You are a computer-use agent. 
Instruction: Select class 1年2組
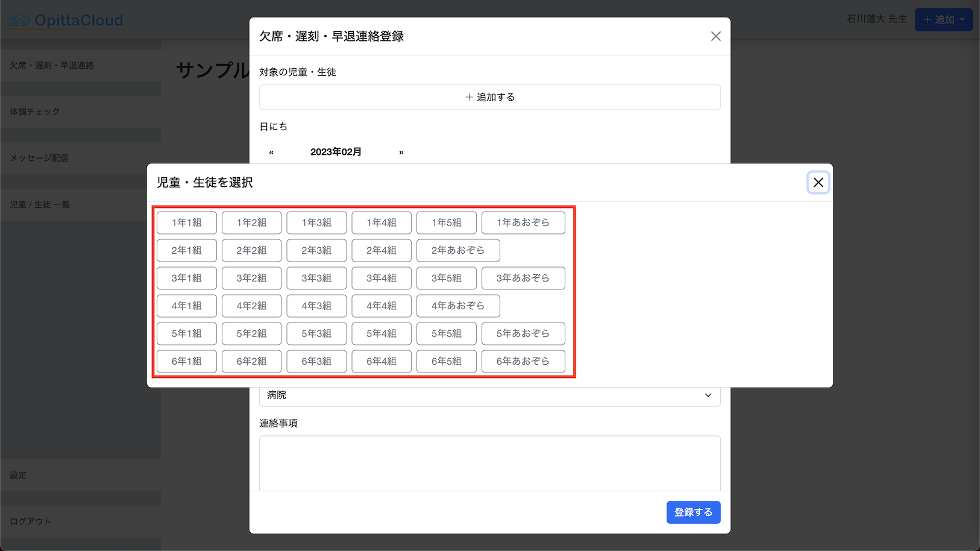tap(251, 222)
